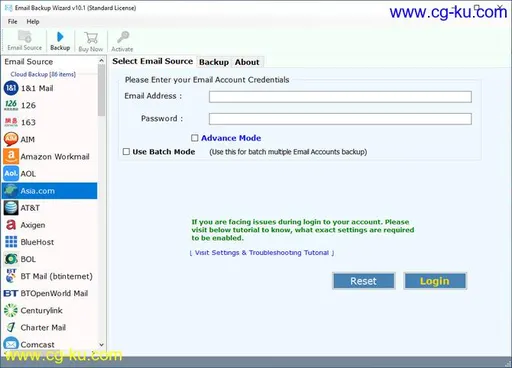Click the Email Source toolbar icon
Viewport: 512px width, 368px height.
25,36
